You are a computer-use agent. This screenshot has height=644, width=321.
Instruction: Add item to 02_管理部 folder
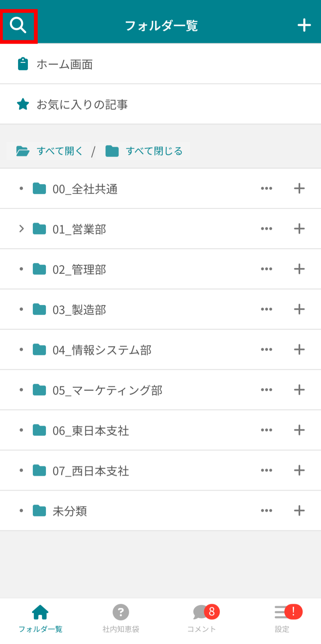pyautogui.click(x=299, y=269)
